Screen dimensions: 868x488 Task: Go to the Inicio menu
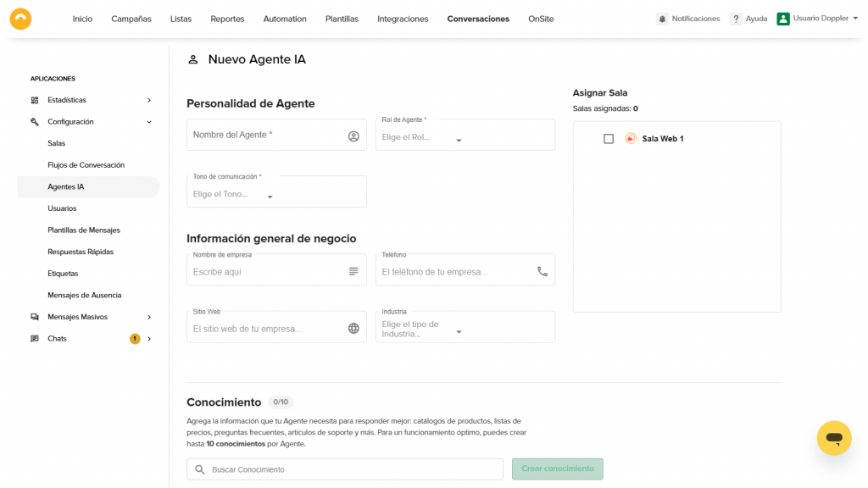click(82, 19)
